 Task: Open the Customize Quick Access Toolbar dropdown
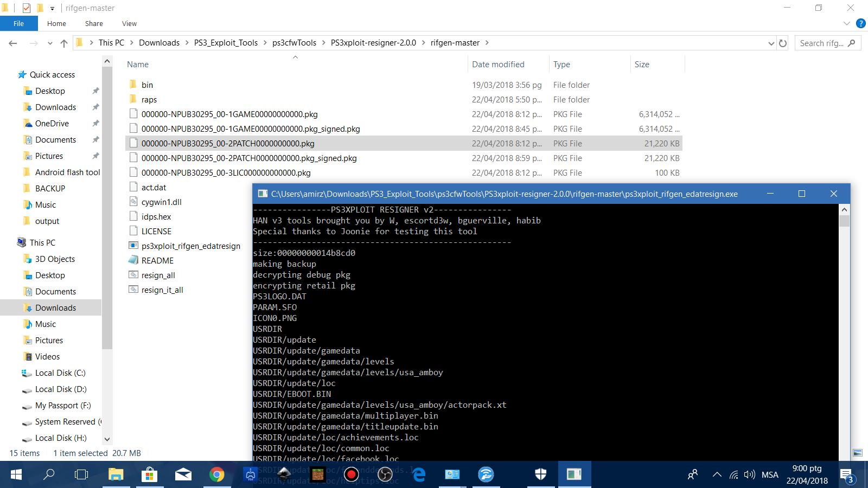click(x=52, y=9)
